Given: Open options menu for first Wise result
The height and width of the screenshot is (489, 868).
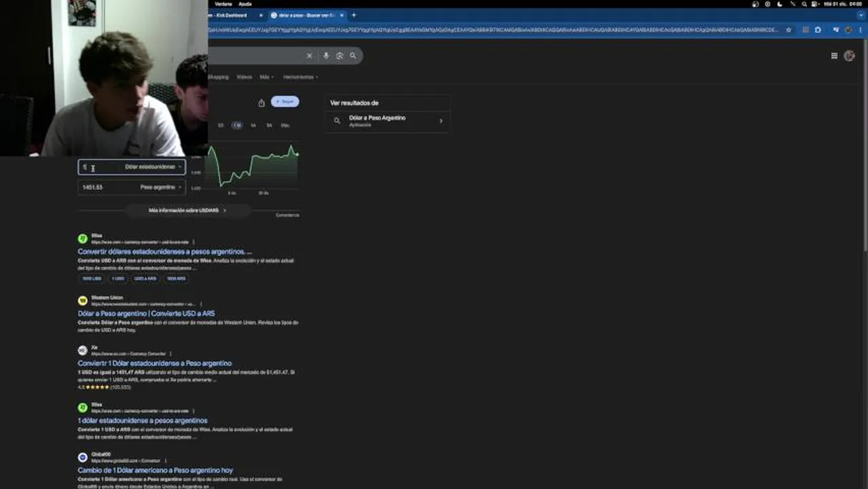Looking at the screenshot, I should pyautogui.click(x=194, y=242).
